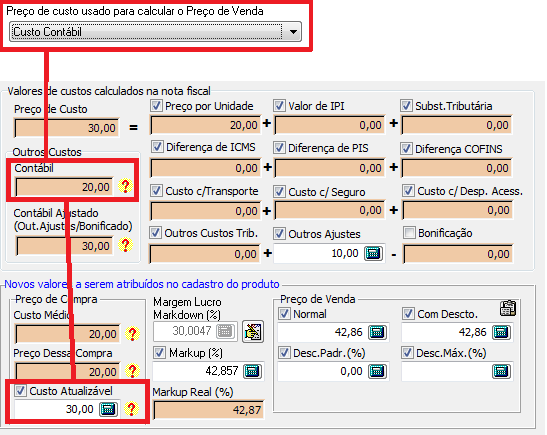Click calculator icon in Preço de Venda Normal

tap(377, 332)
